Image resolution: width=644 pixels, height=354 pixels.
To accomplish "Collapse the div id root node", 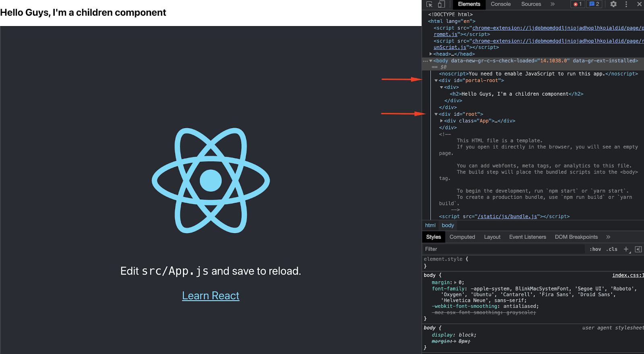I will tap(436, 114).
